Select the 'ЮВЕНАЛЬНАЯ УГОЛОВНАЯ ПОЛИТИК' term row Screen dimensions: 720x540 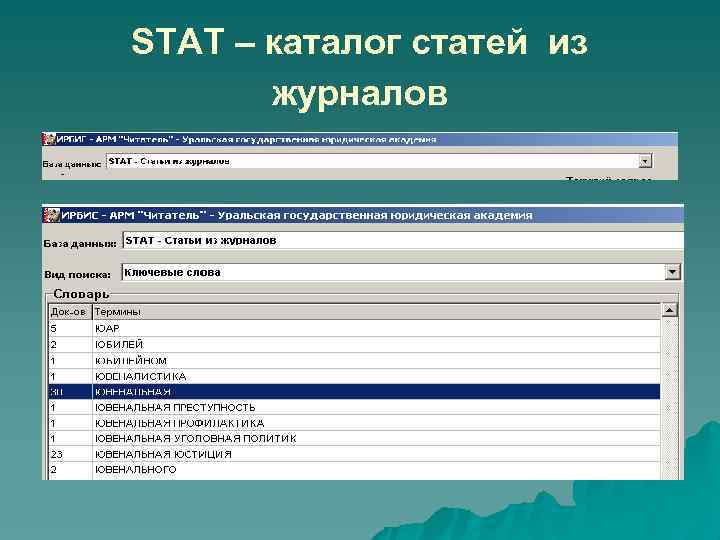coord(354,439)
